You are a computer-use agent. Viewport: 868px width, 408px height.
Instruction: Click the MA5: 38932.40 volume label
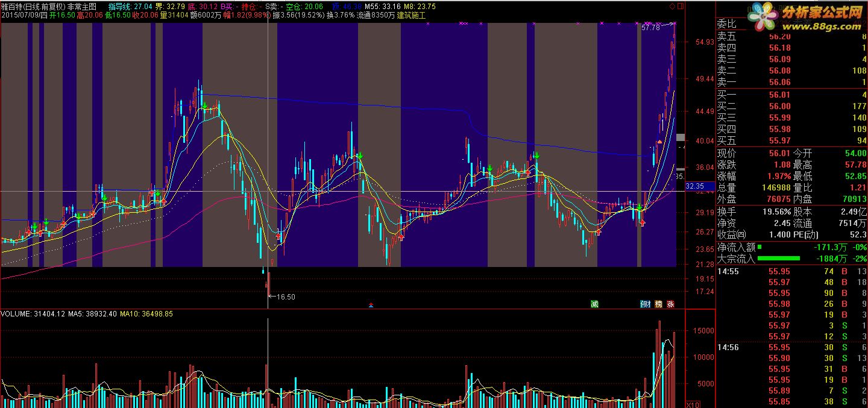(92, 313)
